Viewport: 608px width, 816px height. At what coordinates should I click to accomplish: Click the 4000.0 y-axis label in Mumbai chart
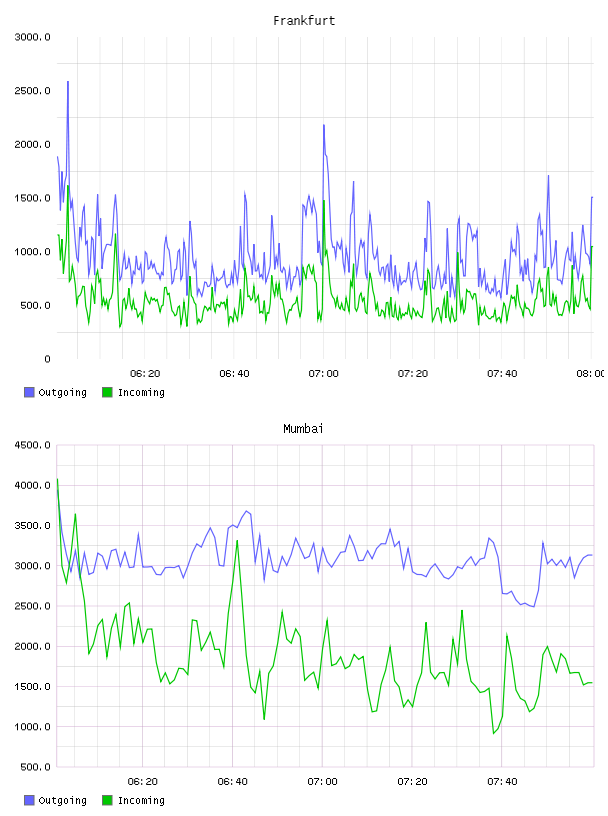click(x=33, y=485)
